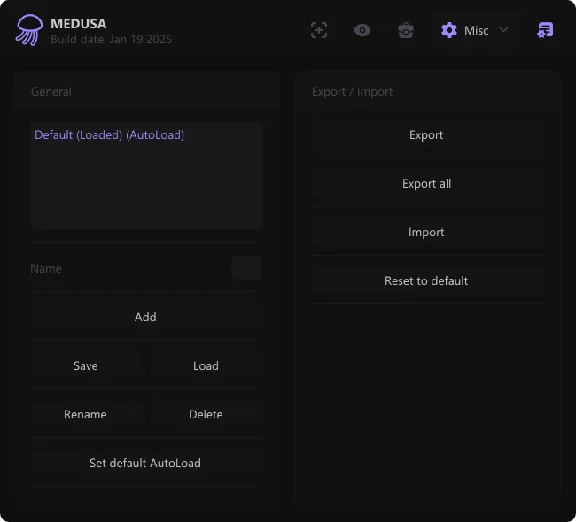576x522 pixels.
Task: Open the aimbot crosshair tab icon
Action: coord(319,30)
